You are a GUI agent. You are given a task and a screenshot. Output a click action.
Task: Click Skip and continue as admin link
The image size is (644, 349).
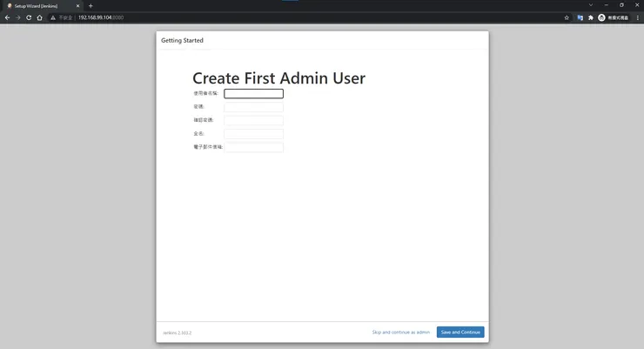[x=401, y=332]
